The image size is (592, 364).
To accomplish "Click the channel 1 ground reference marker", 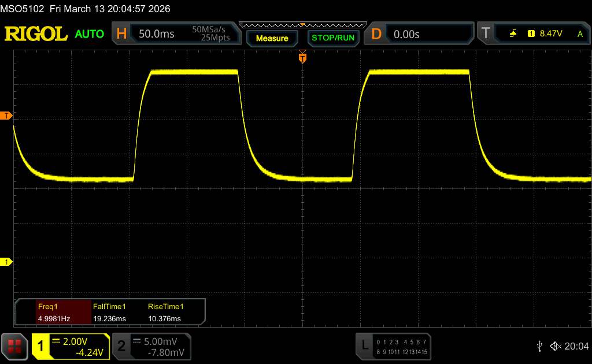I will tap(7, 262).
